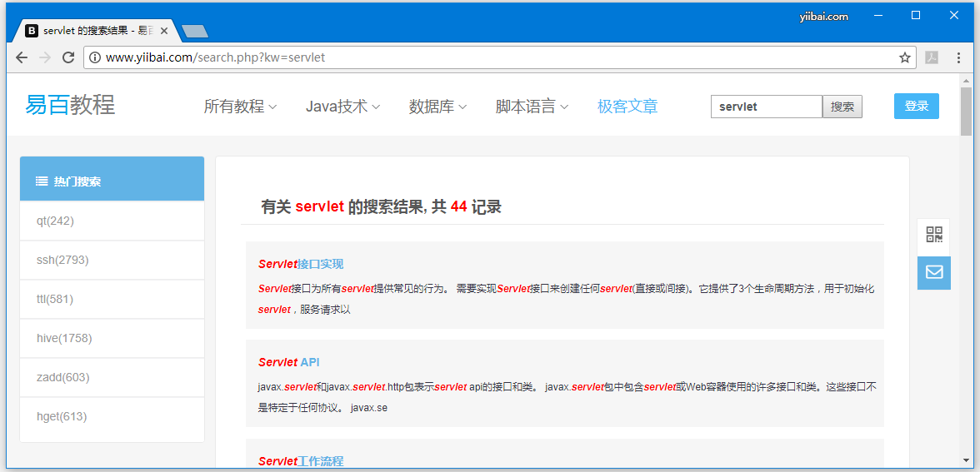980x472 pixels.
Task: Close the servlet search results tab
Action: point(164,31)
